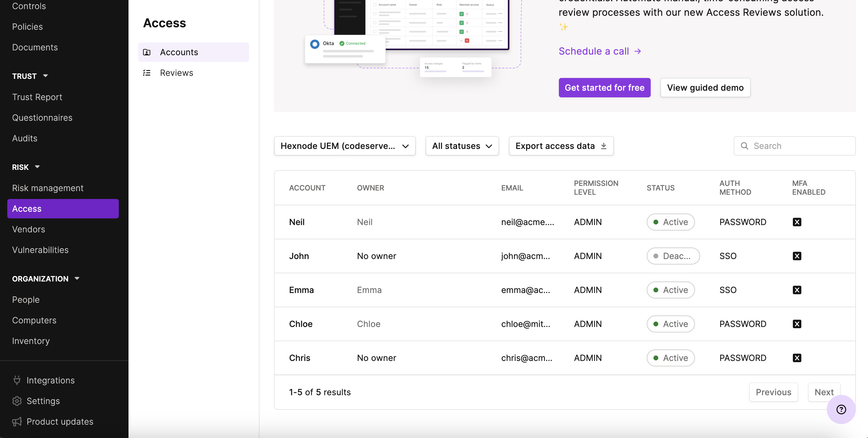Click Active status badge for Chris
868x438 pixels.
[x=670, y=358]
